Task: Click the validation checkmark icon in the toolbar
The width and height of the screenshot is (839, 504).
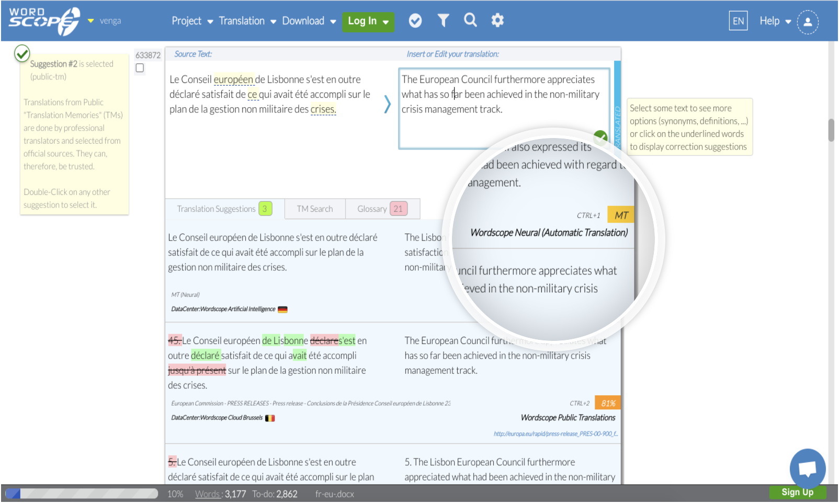Action: tap(416, 20)
